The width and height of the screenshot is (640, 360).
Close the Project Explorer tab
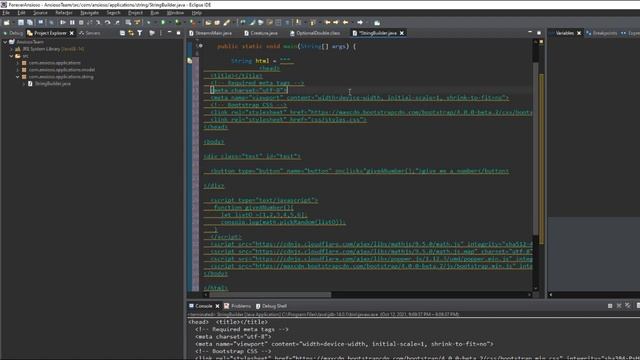(72, 33)
